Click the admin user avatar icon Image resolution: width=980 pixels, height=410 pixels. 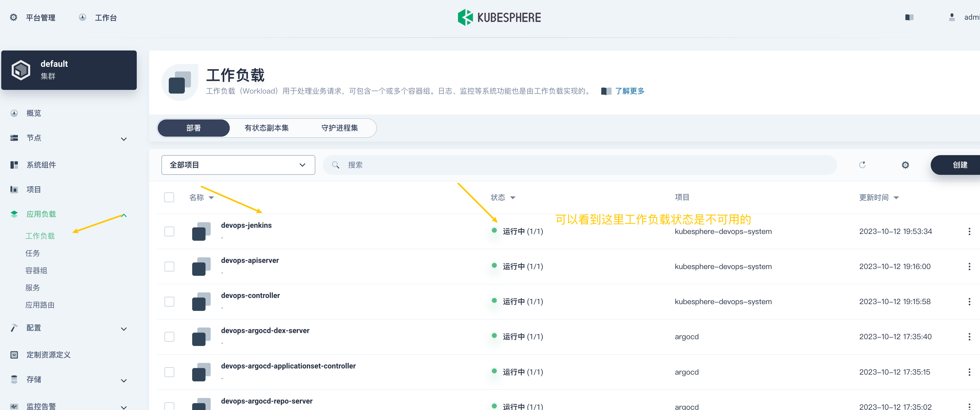pyautogui.click(x=951, y=18)
